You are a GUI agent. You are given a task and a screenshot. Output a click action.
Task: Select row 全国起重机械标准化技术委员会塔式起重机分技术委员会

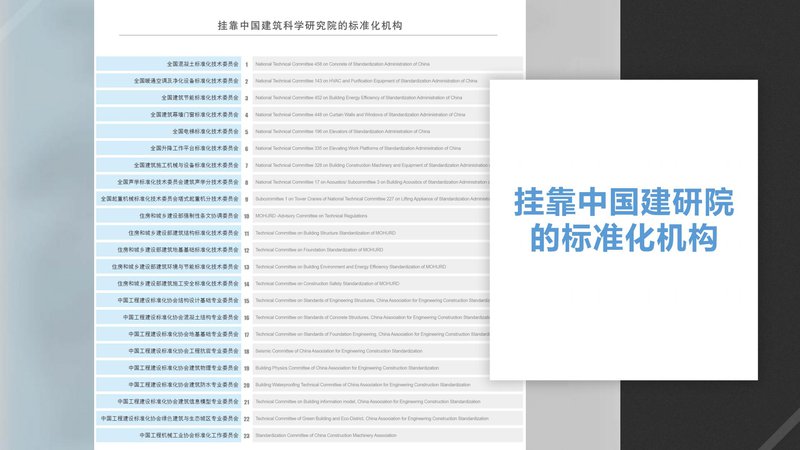tap(169, 199)
